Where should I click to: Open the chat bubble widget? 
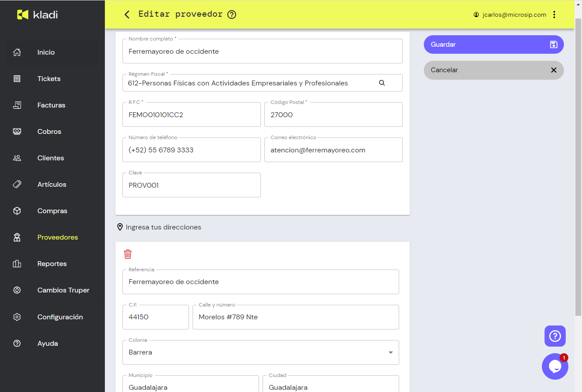point(555,366)
